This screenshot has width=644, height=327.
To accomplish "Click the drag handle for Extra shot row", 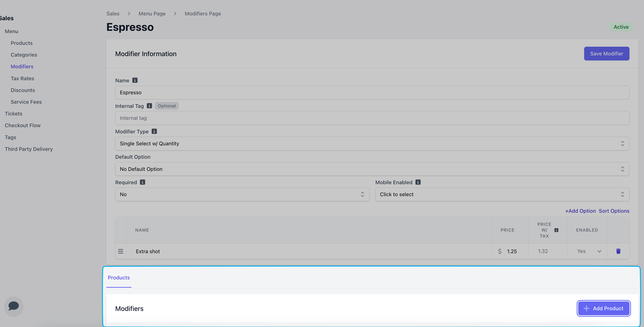I will [121, 251].
